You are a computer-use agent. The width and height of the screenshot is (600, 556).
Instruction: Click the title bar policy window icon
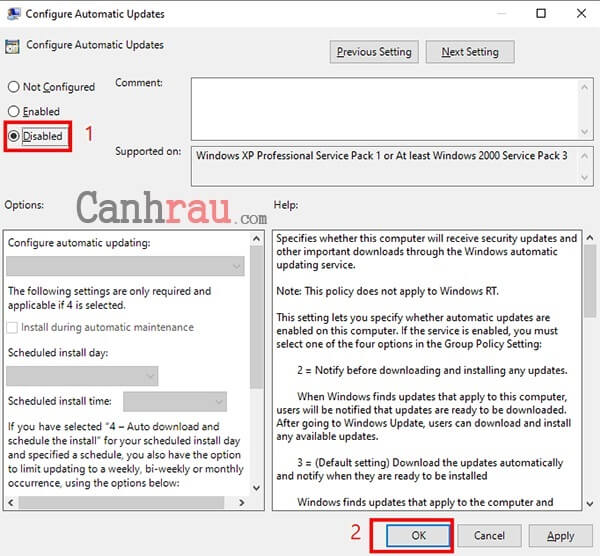pyautogui.click(x=14, y=14)
